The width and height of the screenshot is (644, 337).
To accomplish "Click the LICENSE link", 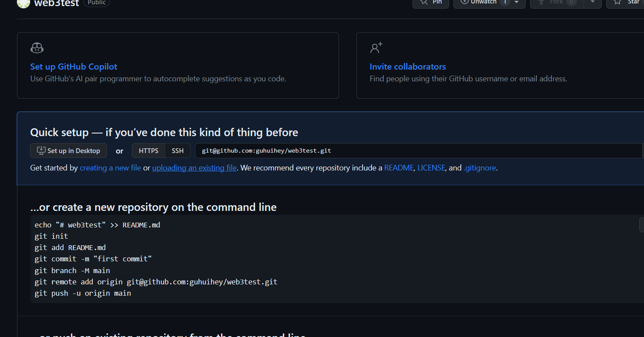I will [431, 168].
